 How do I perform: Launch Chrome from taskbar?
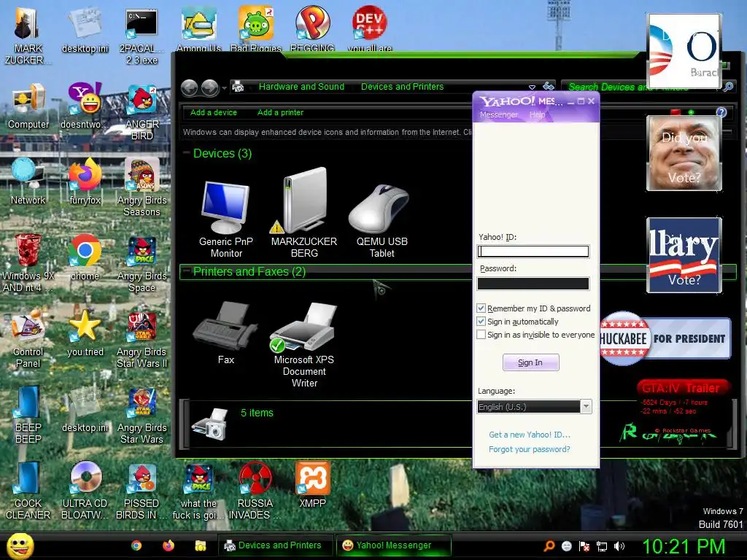point(136,545)
